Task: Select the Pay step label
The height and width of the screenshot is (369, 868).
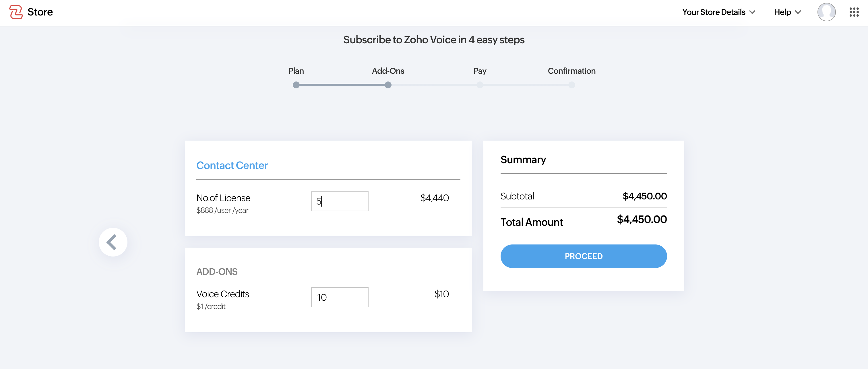Action: (x=480, y=71)
